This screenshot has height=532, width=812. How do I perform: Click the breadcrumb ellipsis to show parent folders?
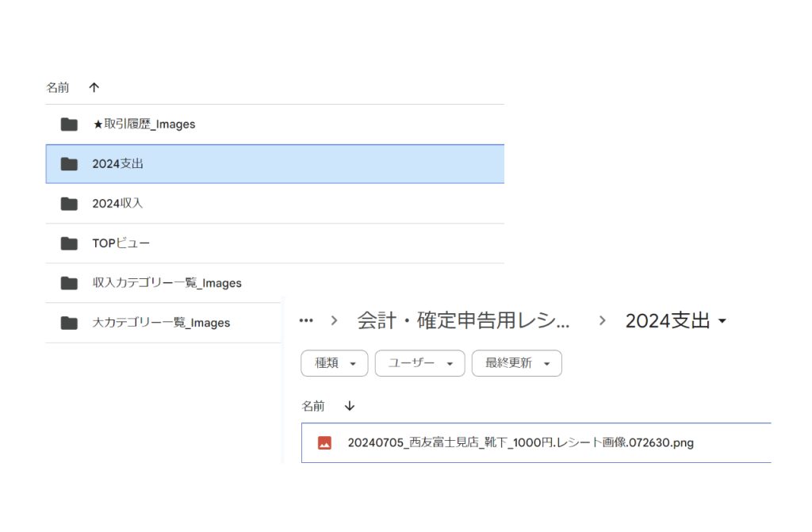tap(306, 320)
